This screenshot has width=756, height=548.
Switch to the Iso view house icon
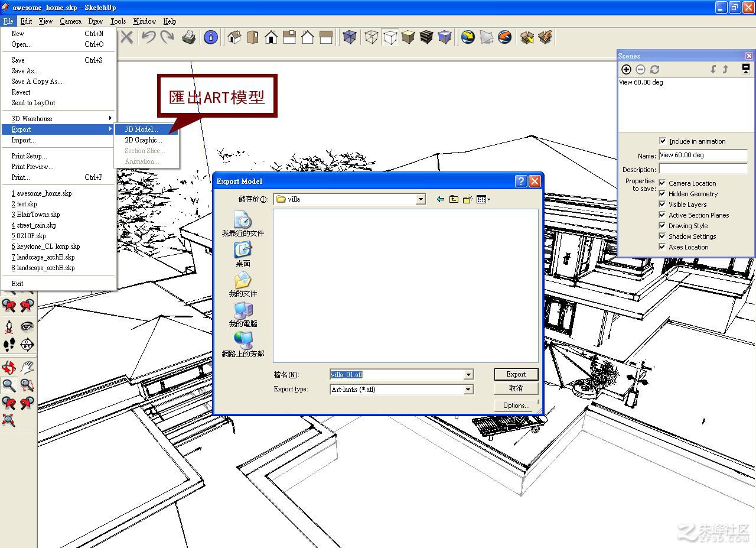(x=234, y=37)
